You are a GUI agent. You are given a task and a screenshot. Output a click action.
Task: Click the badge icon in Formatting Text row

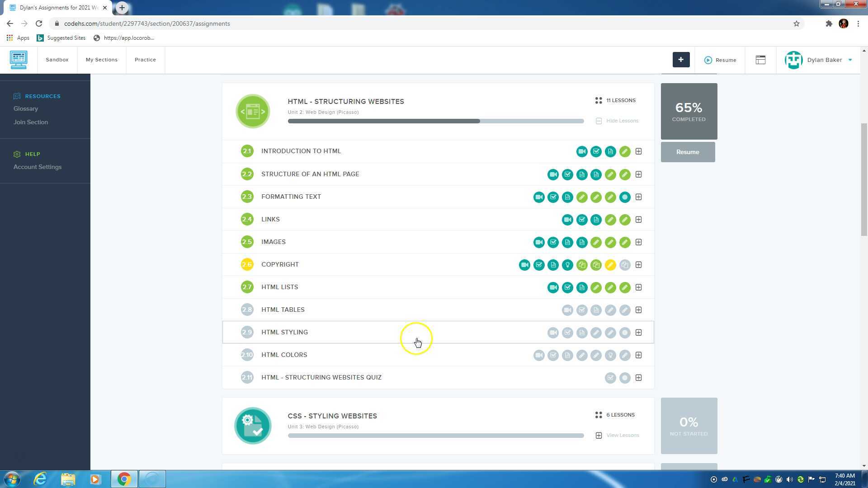[x=625, y=197]
